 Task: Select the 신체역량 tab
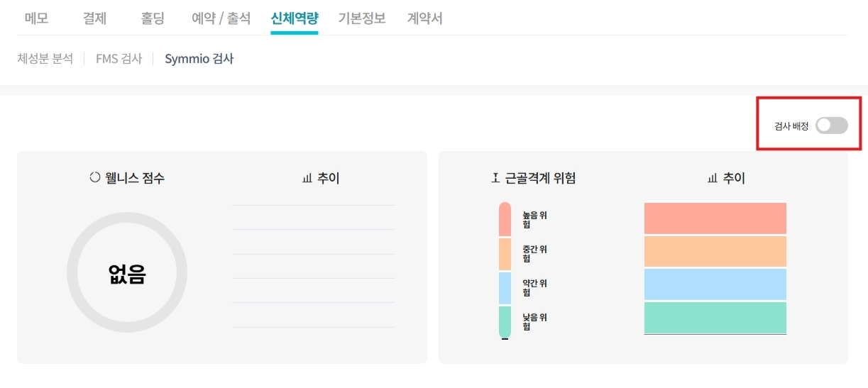pyautogui.click(x=295, y=18)
